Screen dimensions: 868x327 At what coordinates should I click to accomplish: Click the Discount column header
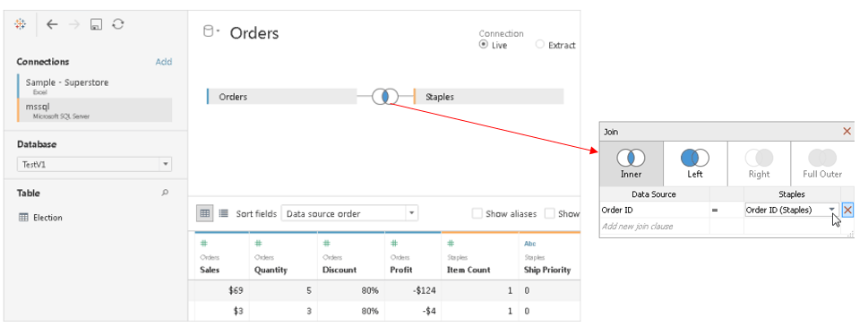pyautogui.click(x=339, y=270)
